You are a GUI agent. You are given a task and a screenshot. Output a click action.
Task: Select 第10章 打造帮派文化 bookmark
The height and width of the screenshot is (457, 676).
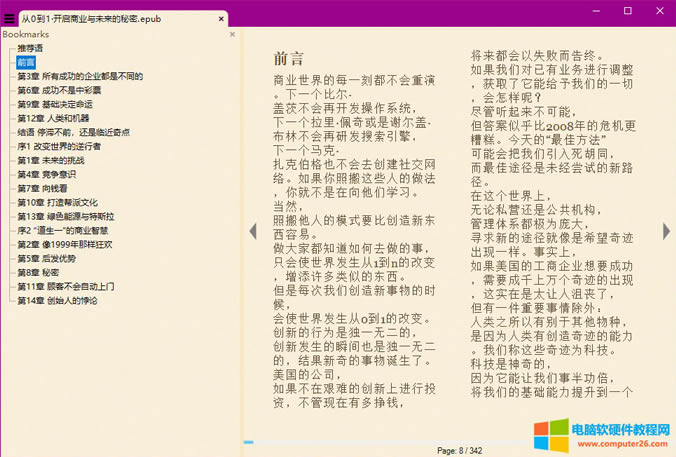57,202
